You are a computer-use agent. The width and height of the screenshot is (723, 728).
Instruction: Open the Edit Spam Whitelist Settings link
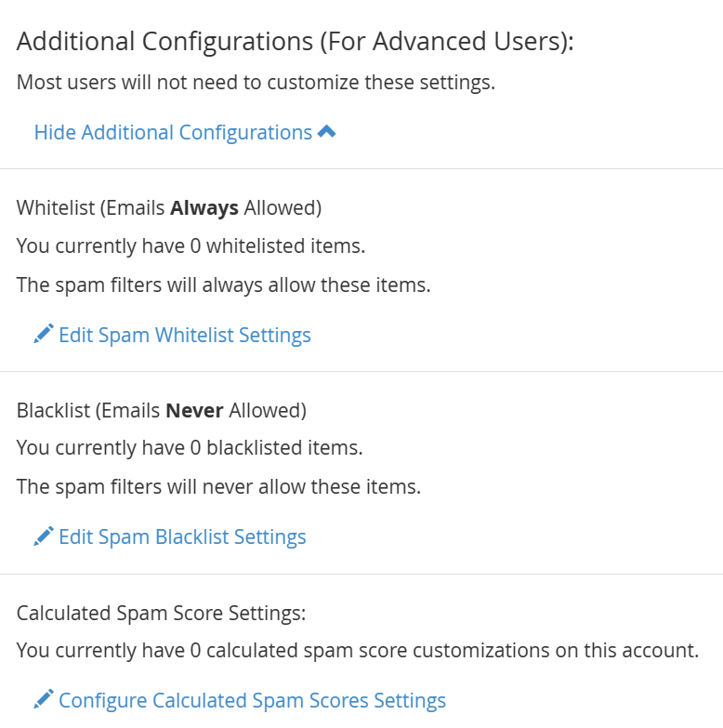185,335
